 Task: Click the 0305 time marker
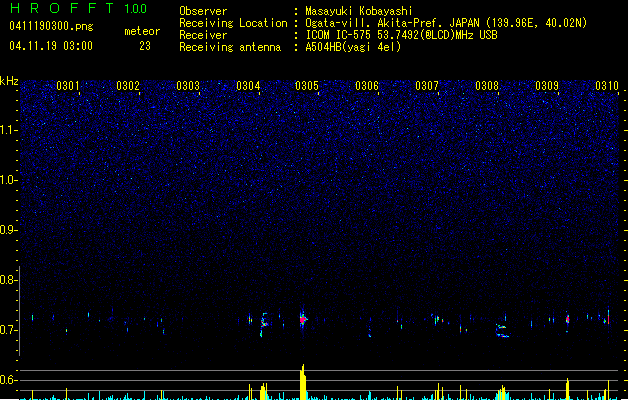[x=307, y=86]
